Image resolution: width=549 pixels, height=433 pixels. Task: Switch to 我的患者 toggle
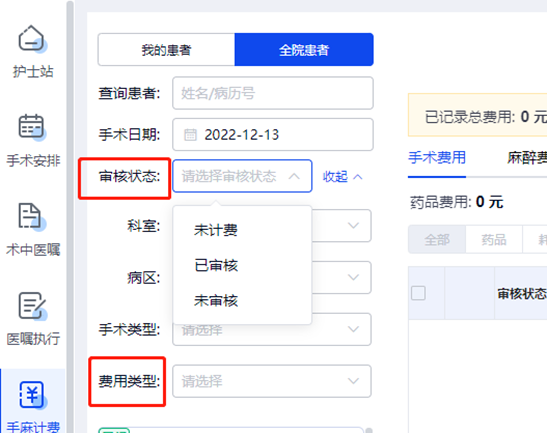coord(166,50)
